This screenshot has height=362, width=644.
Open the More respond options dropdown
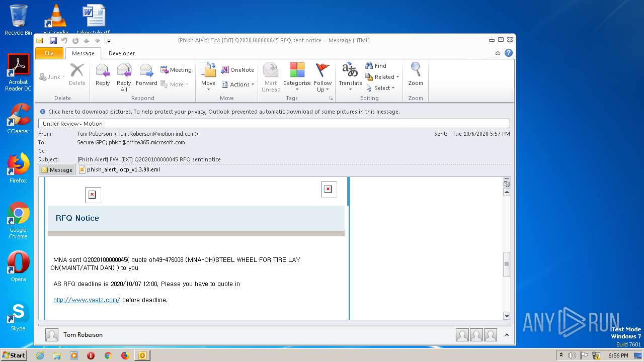point(175,84)
